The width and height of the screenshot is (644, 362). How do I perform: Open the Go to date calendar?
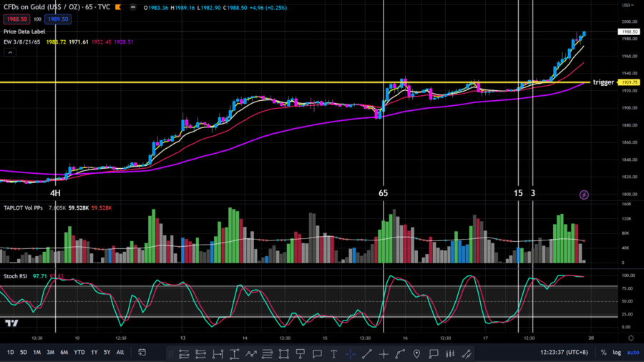142,352
